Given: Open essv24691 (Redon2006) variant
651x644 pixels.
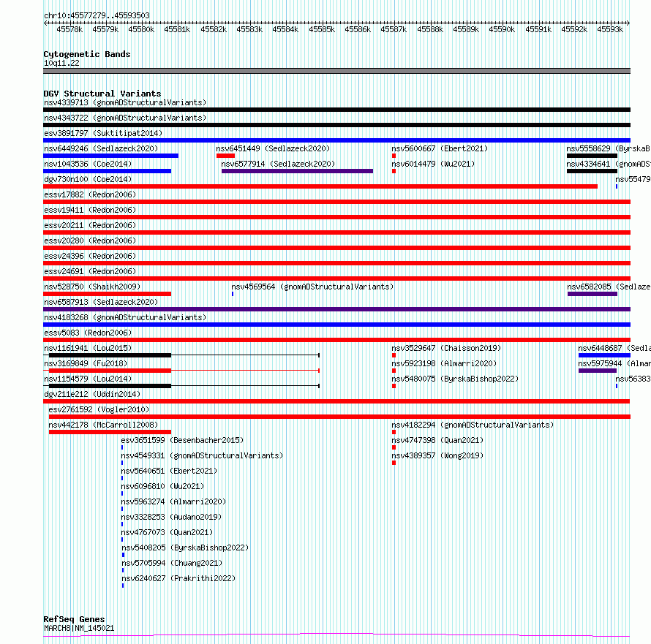Looking at the screenshot, I should point(90,271).
